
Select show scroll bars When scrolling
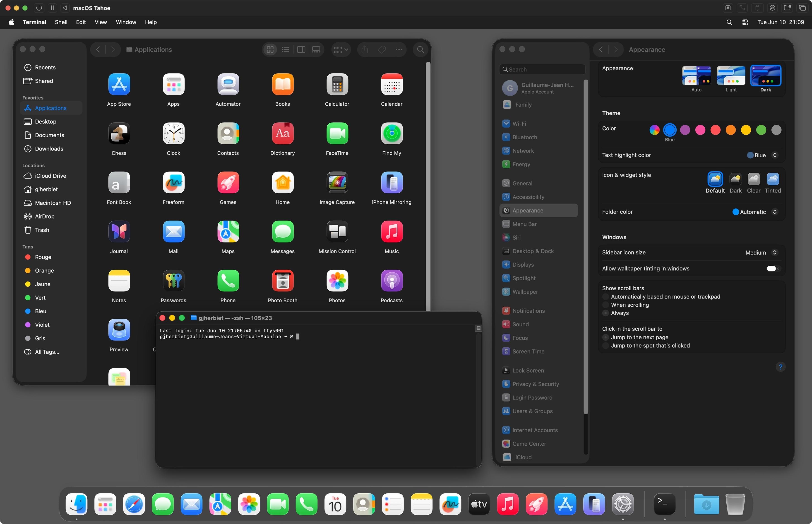(605, 305)
